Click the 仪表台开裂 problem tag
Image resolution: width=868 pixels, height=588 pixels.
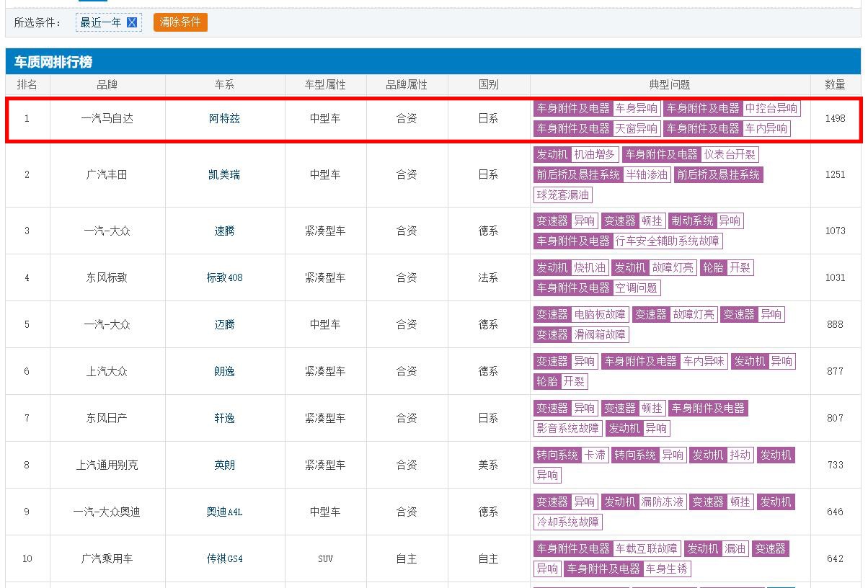click(x=730, y=154)
